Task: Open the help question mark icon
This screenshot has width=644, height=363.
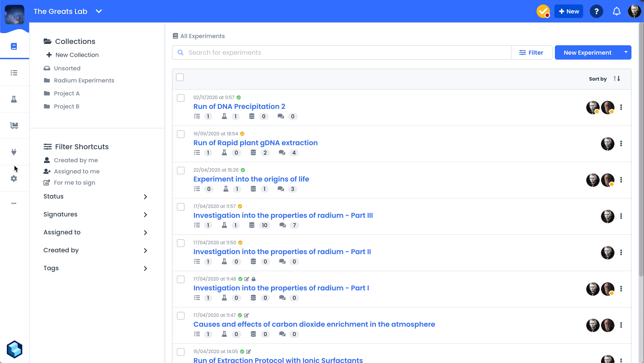Action: click(596, 11)
